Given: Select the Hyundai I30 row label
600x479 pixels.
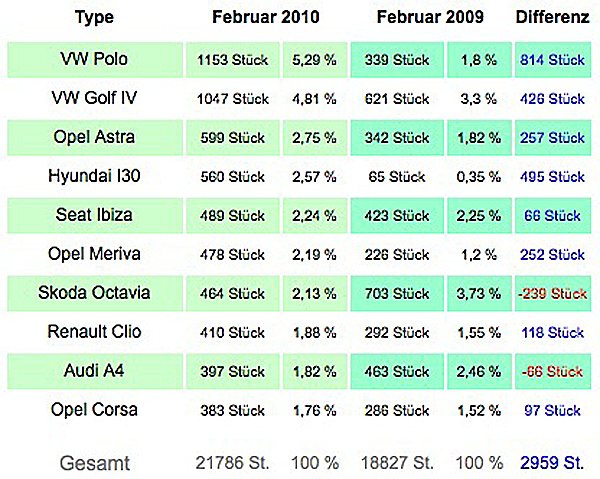Looking at the screenshot, I should click(94, 176).
